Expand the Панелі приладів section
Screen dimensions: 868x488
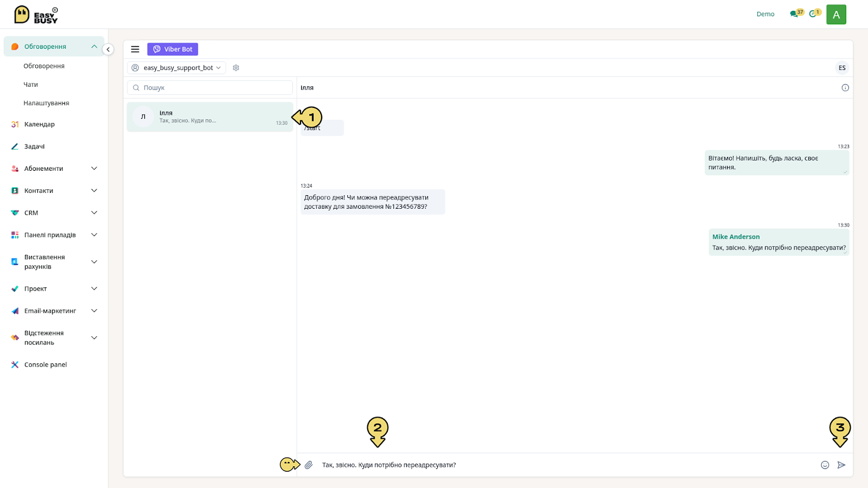click(94, 235)
